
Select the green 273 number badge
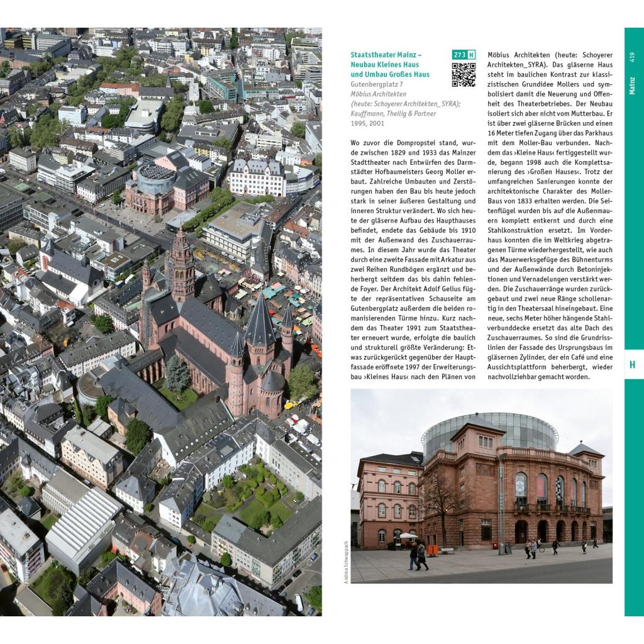459,55
